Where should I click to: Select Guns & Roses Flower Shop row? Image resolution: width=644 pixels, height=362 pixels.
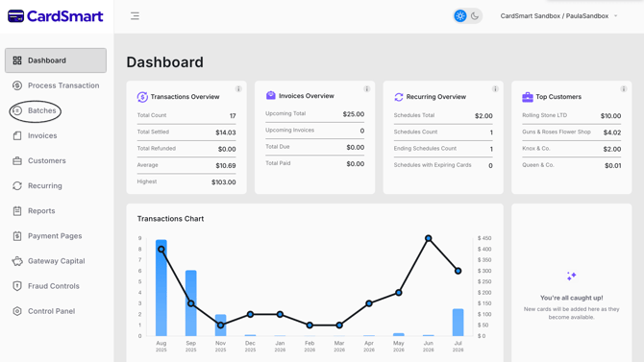(571, 133)
